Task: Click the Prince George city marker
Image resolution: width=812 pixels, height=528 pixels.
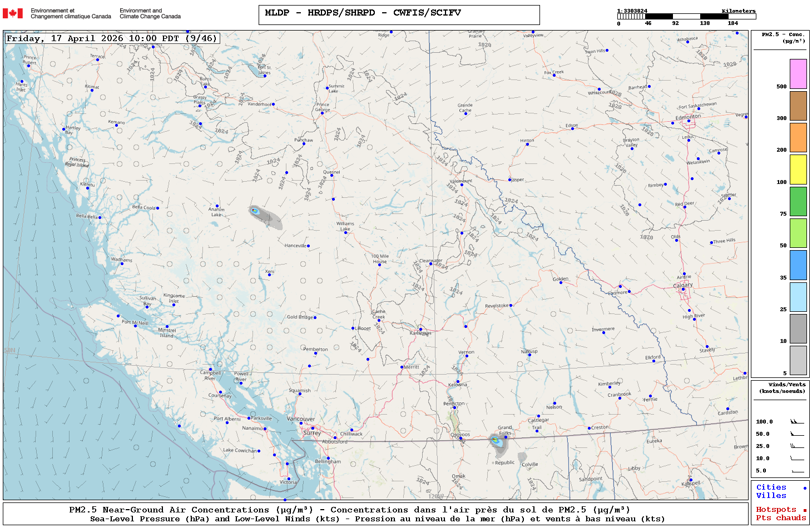Action: (x=322, y=113)
